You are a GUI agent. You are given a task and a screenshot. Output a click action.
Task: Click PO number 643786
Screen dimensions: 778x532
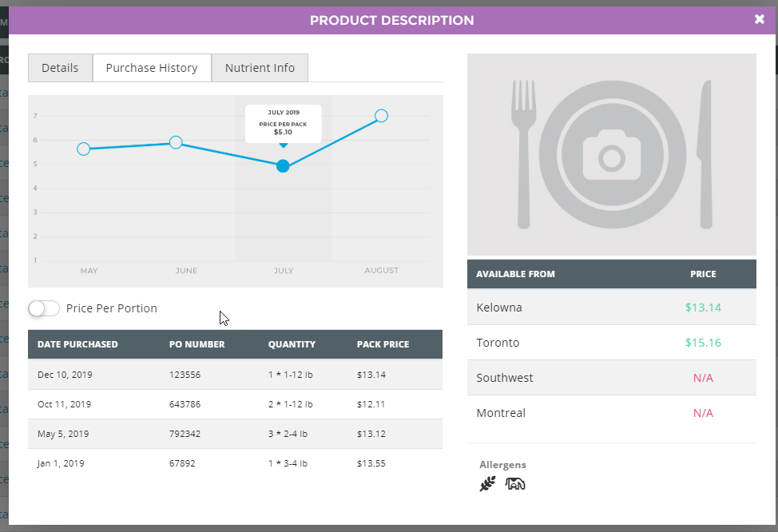click(x=185, y=404)
